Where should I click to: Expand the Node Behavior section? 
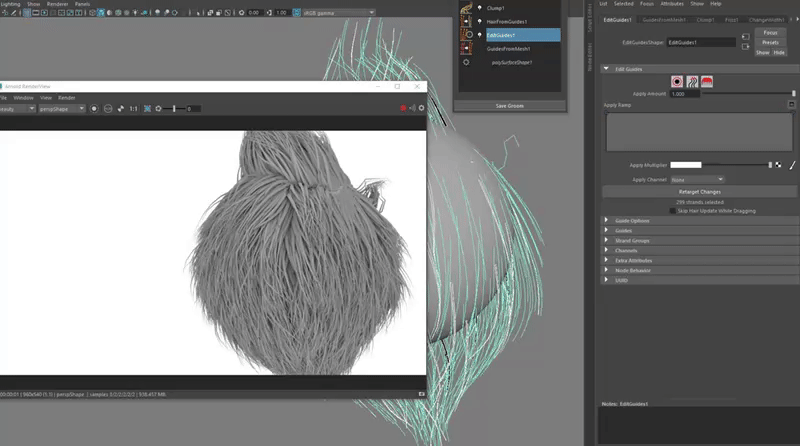606,270
